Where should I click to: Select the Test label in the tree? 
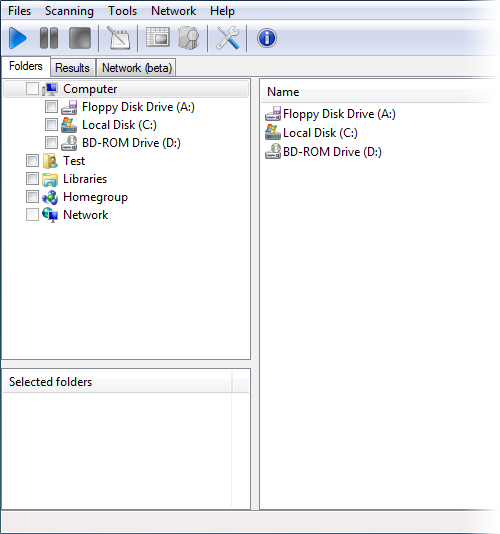pyautogui.click(x=74, y=161)
